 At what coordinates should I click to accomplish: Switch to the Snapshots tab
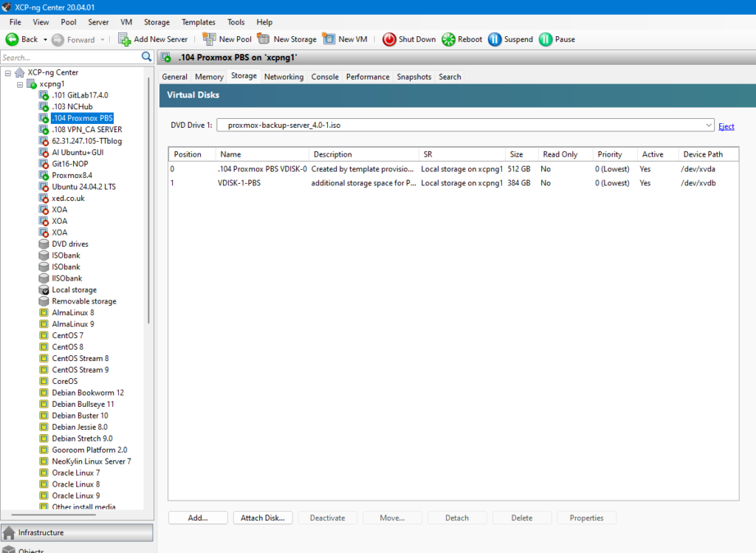[413, 77]
